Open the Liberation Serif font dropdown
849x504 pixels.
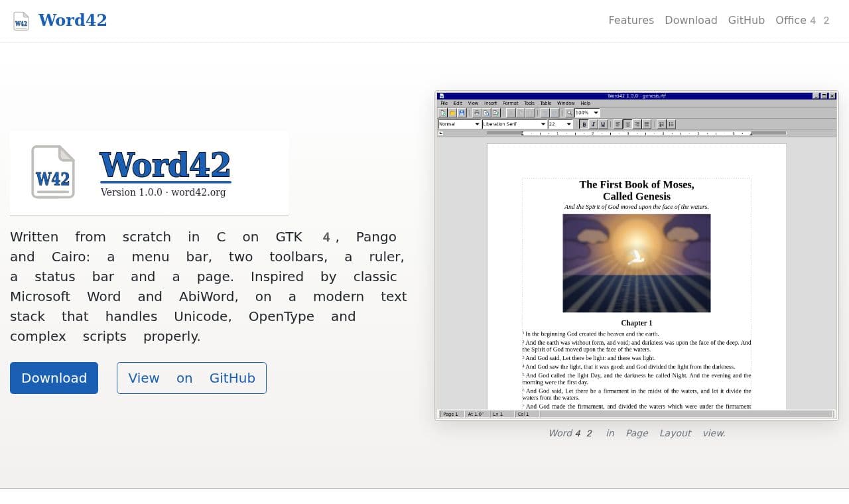coord(514,124)
